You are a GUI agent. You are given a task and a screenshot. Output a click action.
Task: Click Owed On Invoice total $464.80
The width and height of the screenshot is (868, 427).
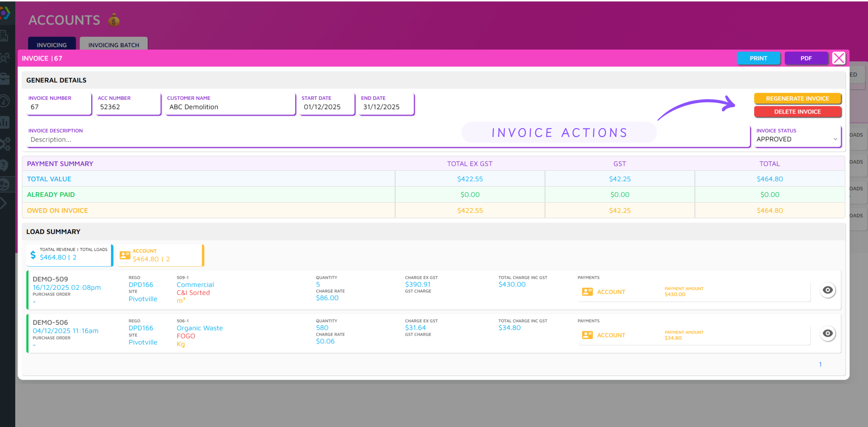(x=769, y=211)
